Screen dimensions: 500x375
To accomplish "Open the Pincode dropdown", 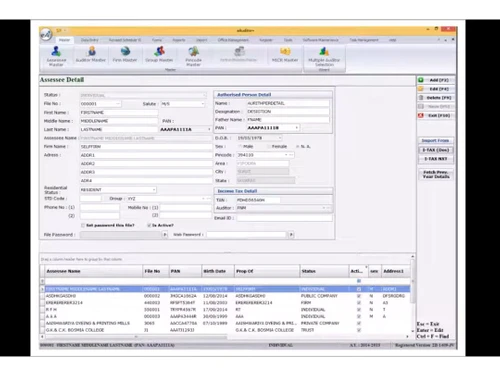I will click(x=286, y=155).
